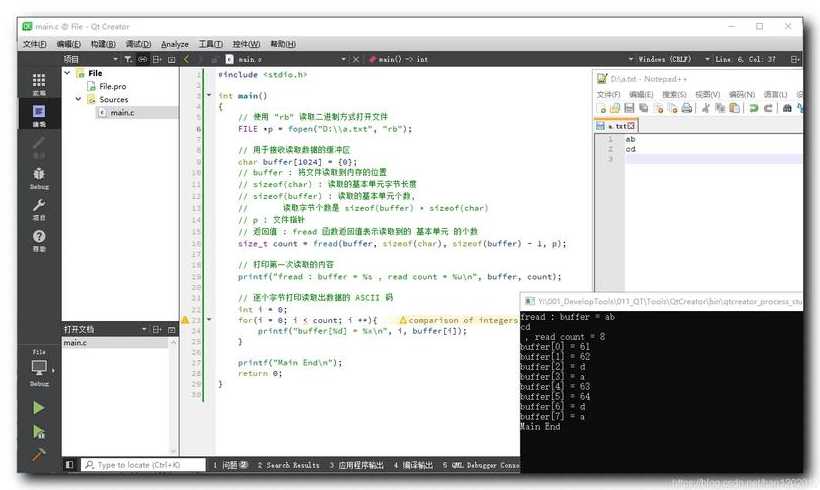Click Close All icon in Notepad++ toolbar
820x490 pixels.
673,108
